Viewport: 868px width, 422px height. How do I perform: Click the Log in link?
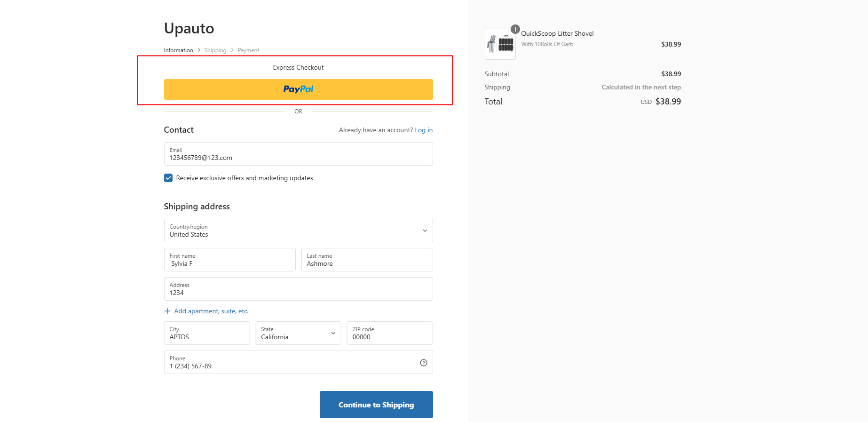(423, 130)
